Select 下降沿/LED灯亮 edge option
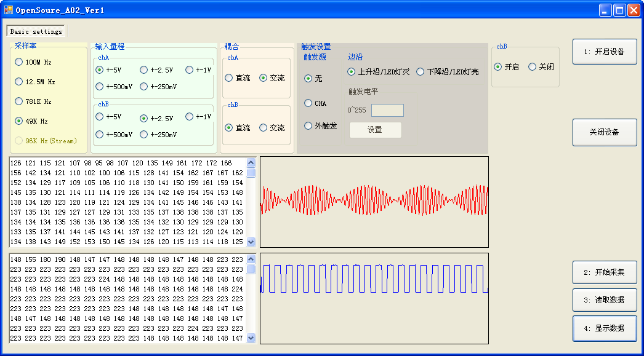Image resolution: width=644 pixels, height=356 pixels. [x=448, y=72]
